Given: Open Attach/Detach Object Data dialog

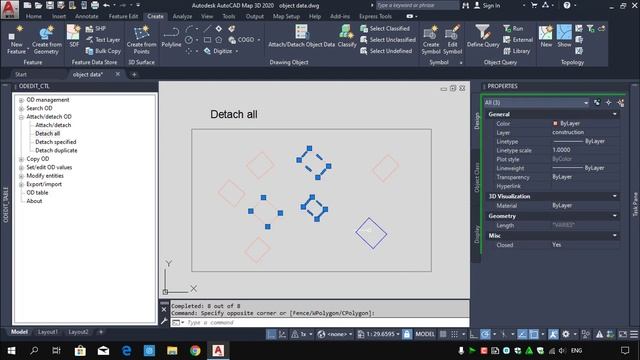Looking at the screenshot, I should click(x=301, y=36).
